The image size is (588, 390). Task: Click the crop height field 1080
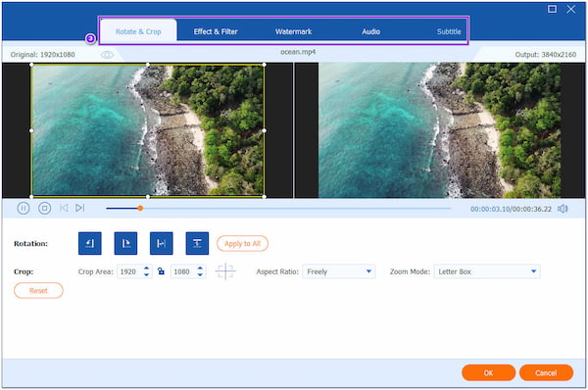click(x=183, y=271)
